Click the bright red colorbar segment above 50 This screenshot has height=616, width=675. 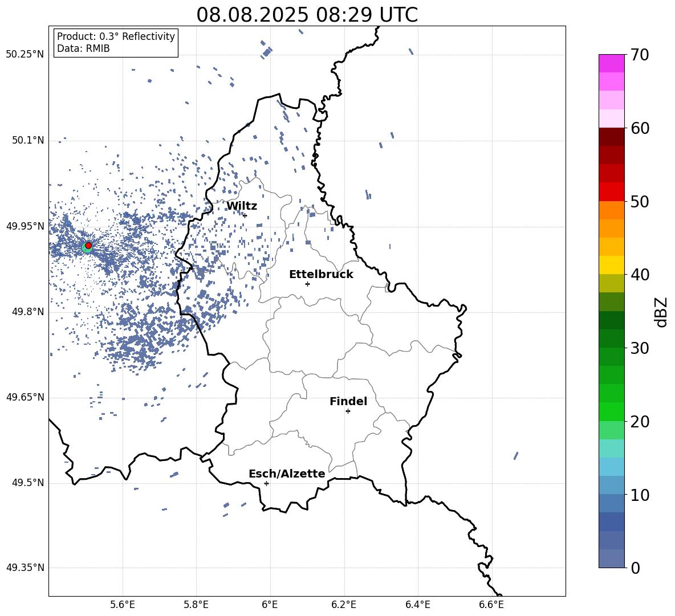point(612,192)
